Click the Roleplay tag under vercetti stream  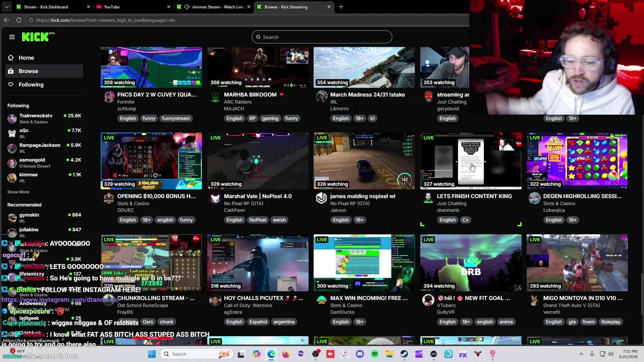[611, 322]
